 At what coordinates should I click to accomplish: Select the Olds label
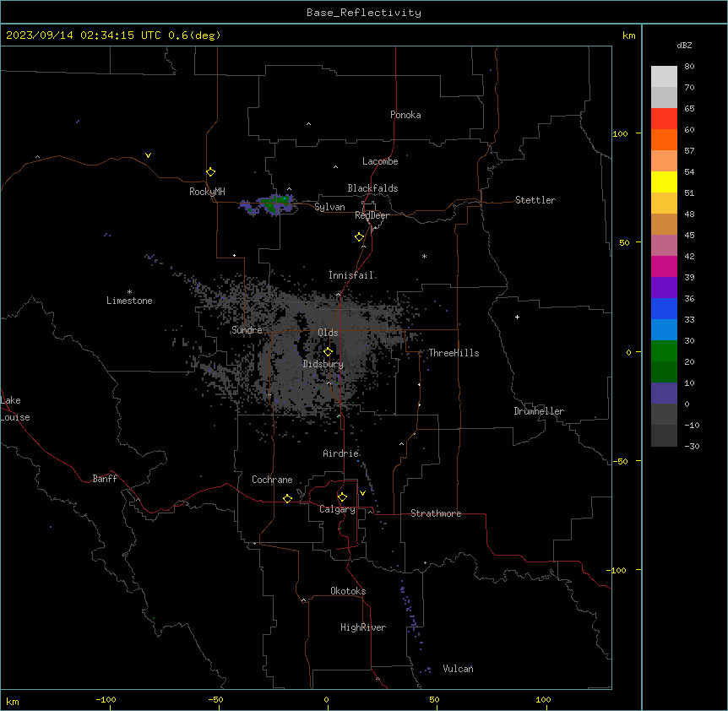328,333
